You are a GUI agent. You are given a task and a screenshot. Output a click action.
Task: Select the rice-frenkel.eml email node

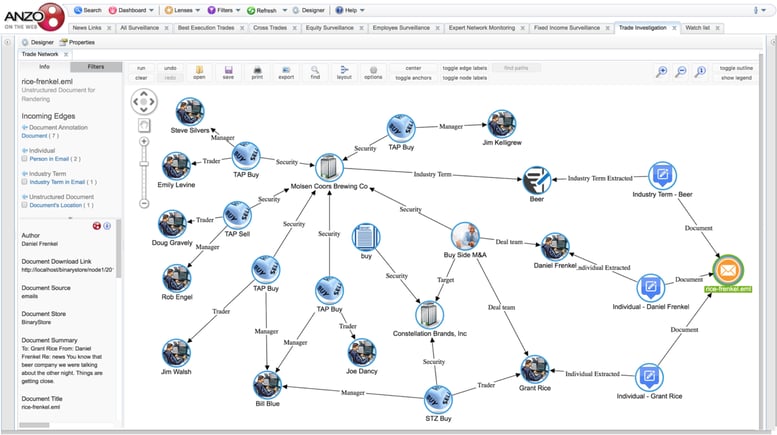coord(728,270)
